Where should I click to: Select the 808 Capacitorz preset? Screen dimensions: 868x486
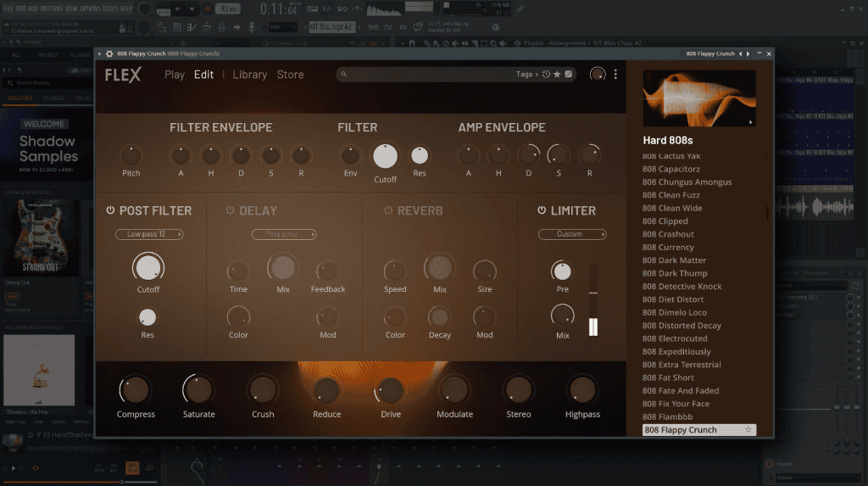(x=671, y=169)
